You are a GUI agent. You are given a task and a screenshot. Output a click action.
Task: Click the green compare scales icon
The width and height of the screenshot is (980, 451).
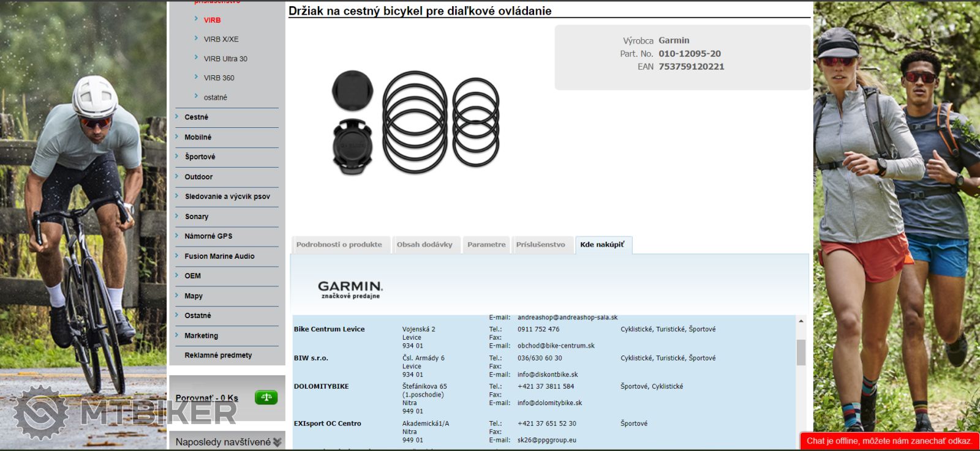click(x=266, y=398)
